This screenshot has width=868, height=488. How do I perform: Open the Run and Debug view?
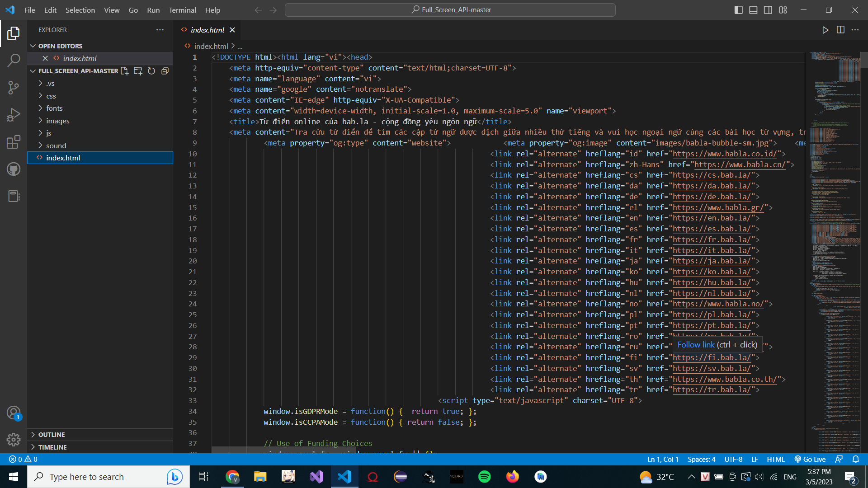[x=14, y=115]
